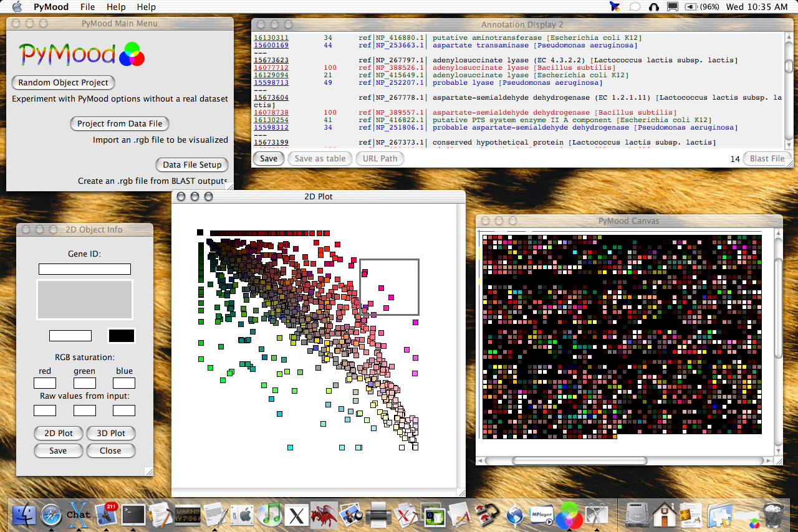Open gene ID link 15673604
Viewport: 798px width, 532px height.
271,98
